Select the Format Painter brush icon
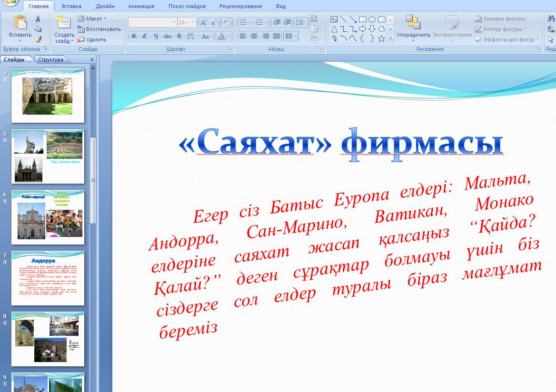The width and height of the screenshot is (556, 392). tap(38, 39)
